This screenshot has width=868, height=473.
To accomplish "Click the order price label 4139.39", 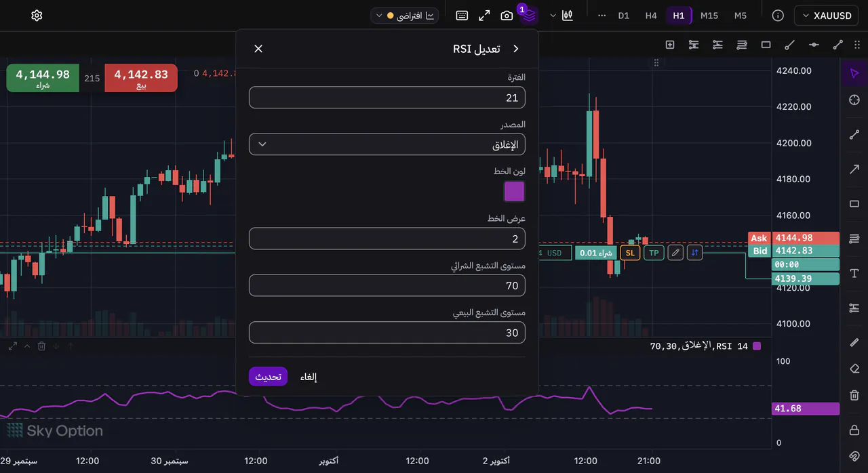I will tap(806, 279).
